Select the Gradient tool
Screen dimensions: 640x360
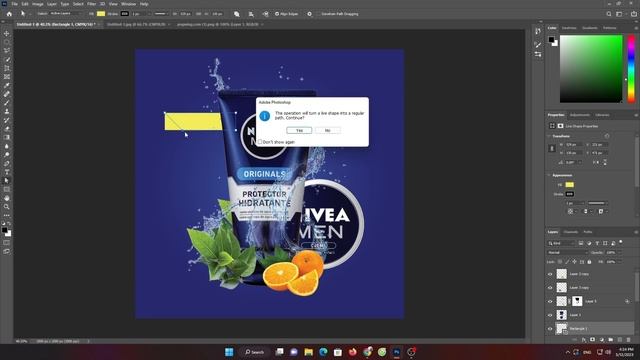tap(7, 137)
